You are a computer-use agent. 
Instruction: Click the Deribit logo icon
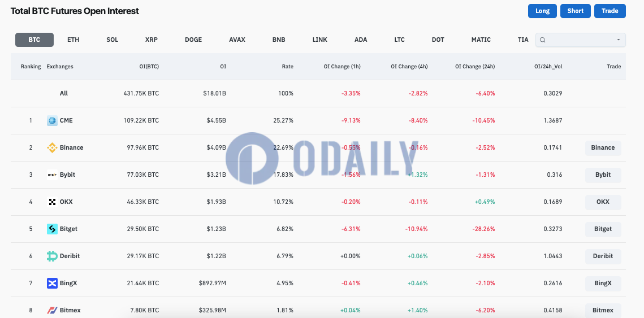pyautogui.click(x=52, y=256)
